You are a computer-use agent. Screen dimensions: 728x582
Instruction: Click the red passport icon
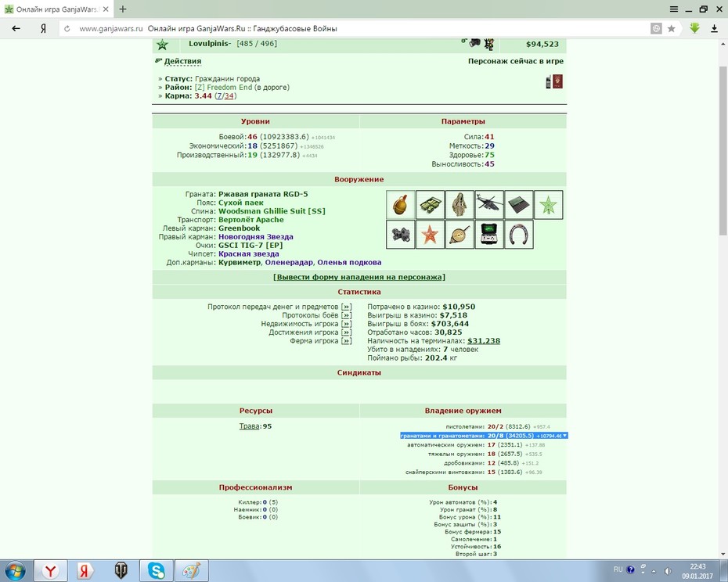(557, 81)
